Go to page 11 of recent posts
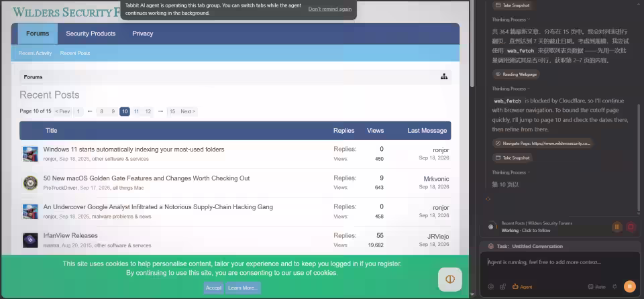 [136, 111]
